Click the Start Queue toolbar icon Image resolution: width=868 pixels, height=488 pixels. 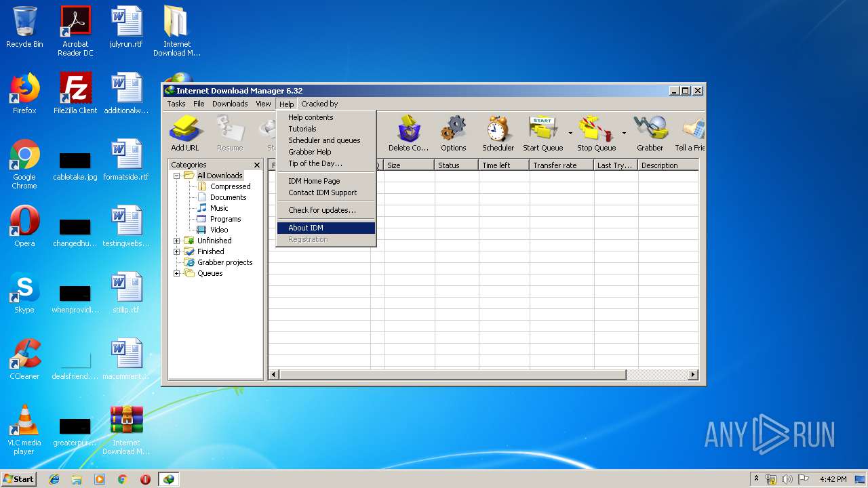542,133
